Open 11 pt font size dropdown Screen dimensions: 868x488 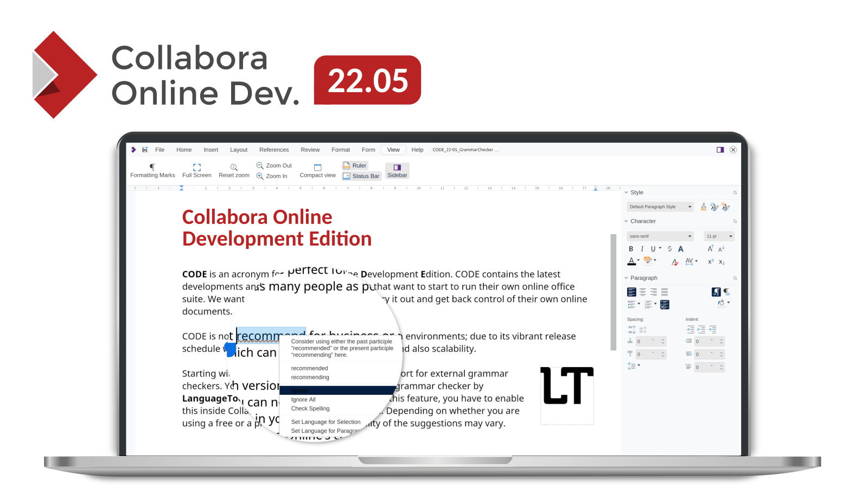point(719,236)
